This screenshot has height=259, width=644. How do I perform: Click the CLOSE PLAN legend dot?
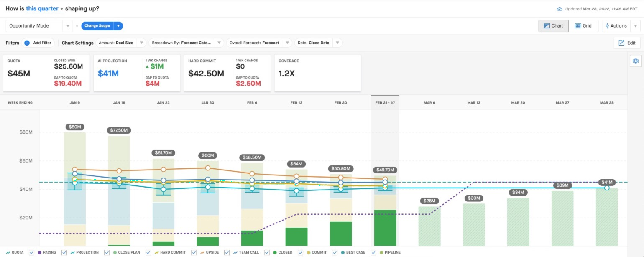[115, 252]
